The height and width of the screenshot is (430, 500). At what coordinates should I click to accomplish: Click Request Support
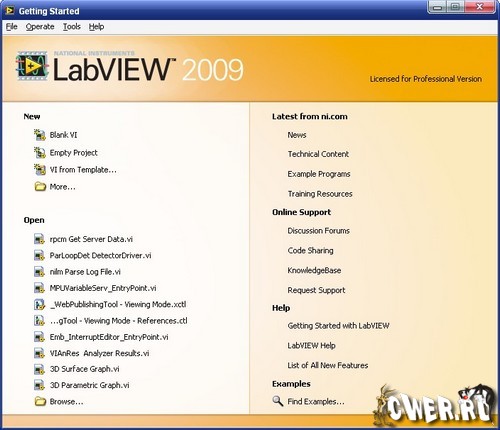[316, 290]
